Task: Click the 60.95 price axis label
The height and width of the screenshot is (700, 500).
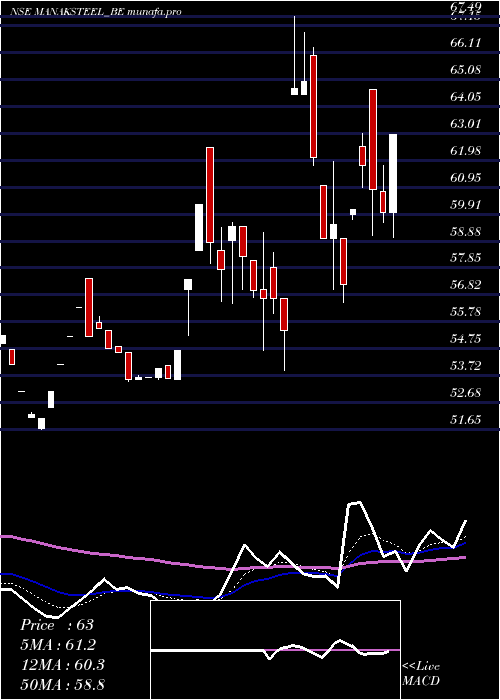Action: click(466, 177)
